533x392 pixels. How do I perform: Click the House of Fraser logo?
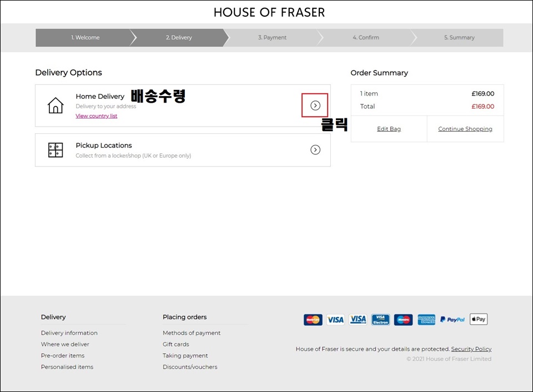269,12
